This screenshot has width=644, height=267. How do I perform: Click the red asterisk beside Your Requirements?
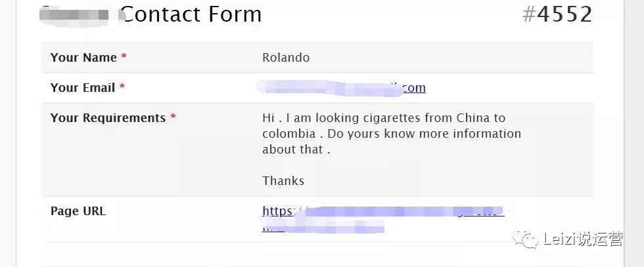[173, 117]
